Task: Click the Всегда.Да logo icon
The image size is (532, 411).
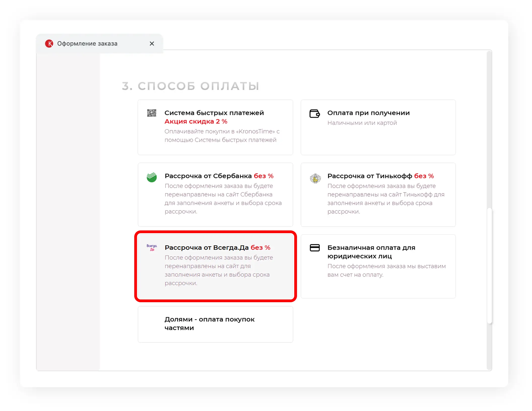Action: pos(152,248)
